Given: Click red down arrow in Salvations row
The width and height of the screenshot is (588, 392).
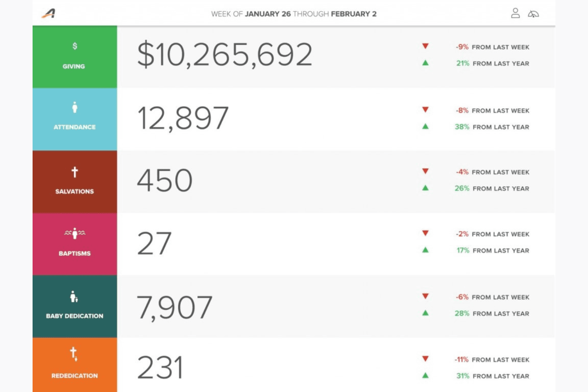Looking at the screenshot, I should tap(426, 171).
